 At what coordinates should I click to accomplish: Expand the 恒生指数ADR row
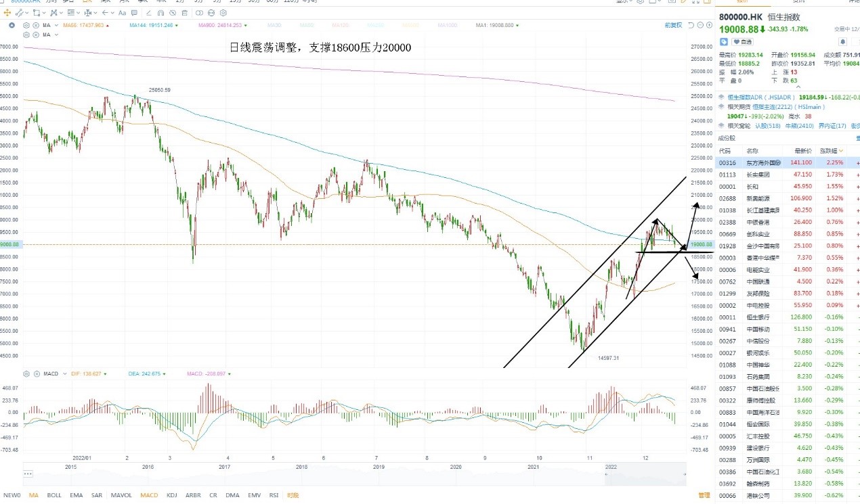(722, 97)
